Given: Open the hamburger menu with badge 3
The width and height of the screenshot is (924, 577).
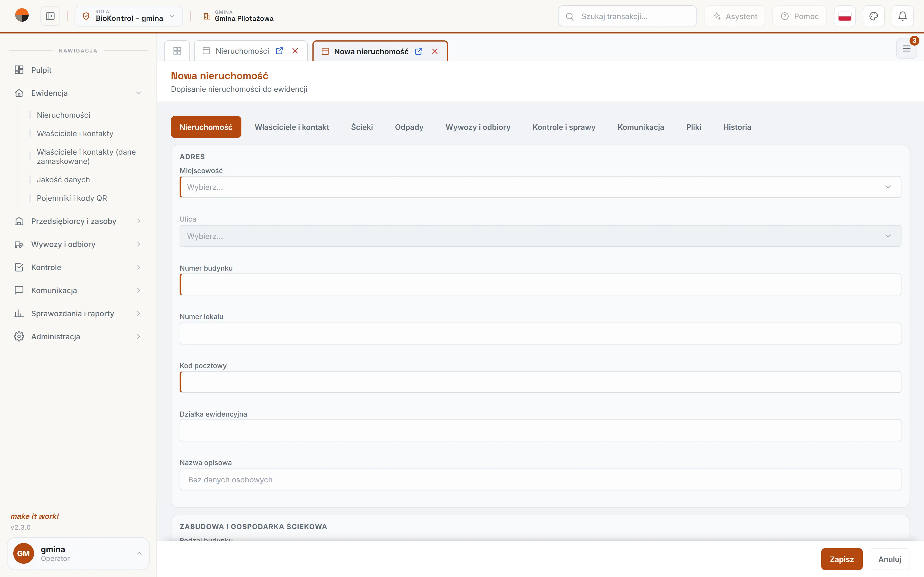Looking at the screenshot, I should coord(906,49).
